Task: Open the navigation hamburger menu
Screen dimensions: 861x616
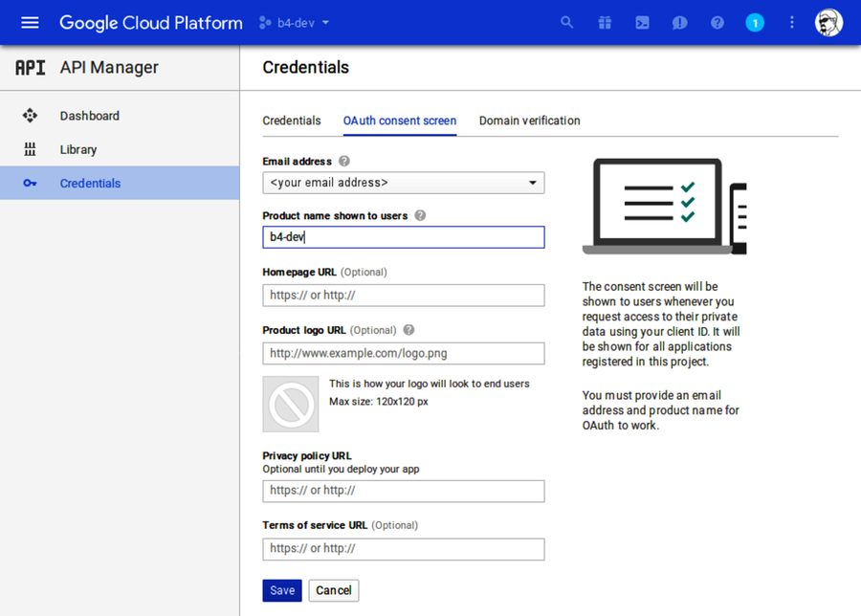Action: (x=28, y=22)
